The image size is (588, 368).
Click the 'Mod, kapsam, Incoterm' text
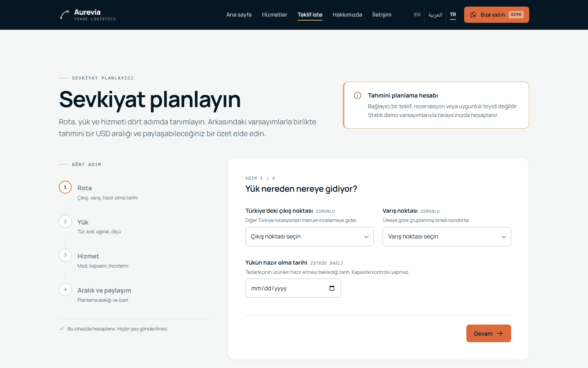103,266
